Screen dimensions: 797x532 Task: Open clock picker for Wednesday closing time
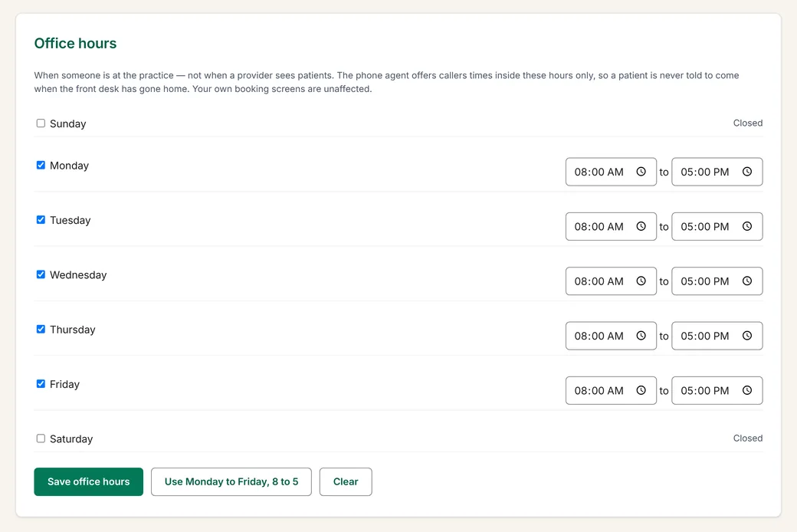point(746,281)
